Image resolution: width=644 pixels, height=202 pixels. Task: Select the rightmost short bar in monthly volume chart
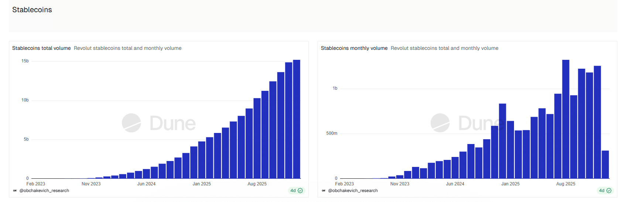(x=605, y=164)
